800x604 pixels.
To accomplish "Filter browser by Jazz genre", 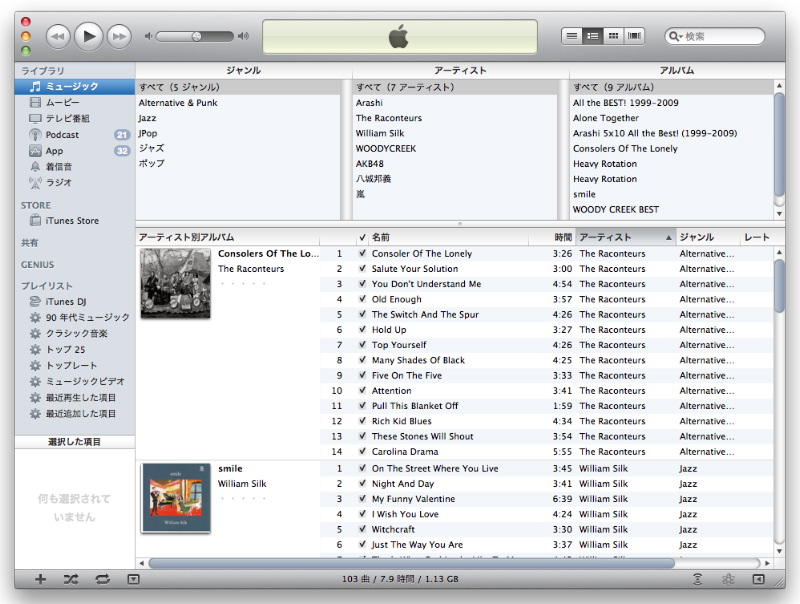I will tap(238, 118).
